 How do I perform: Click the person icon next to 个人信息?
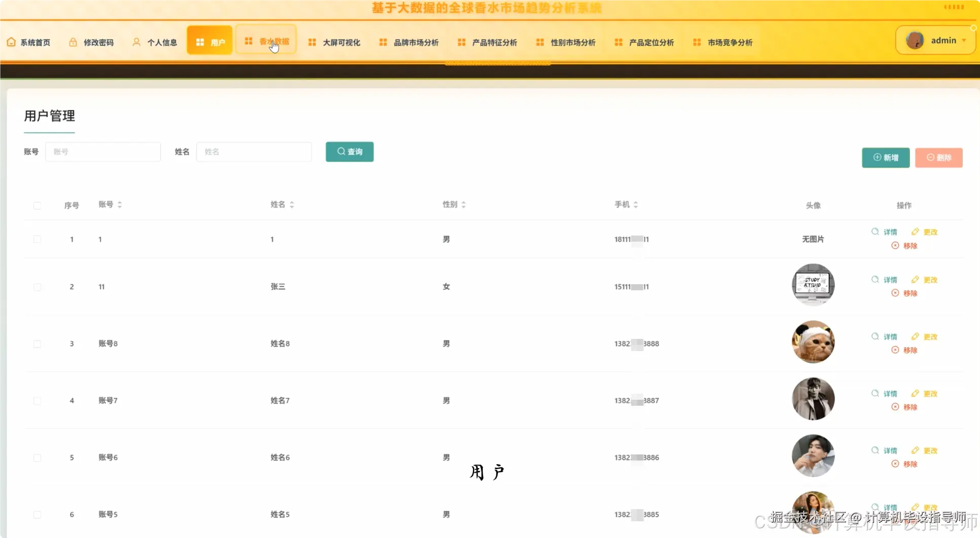(136, 42)
